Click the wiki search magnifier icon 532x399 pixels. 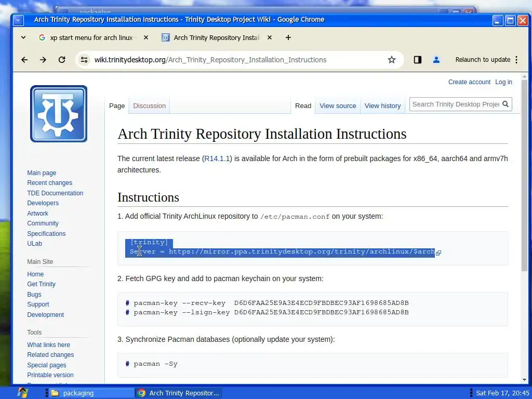(506, 104)
